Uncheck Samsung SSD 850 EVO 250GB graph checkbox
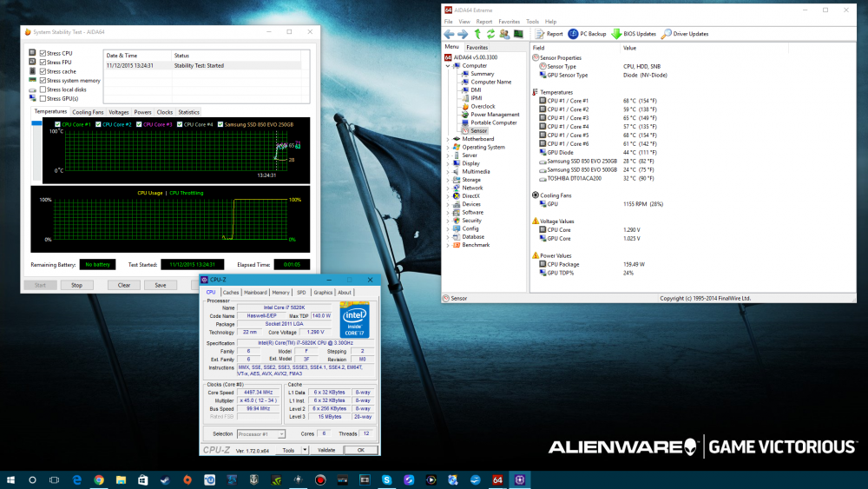The height and width of the screenshot is (489, 868). click(220, 124)
